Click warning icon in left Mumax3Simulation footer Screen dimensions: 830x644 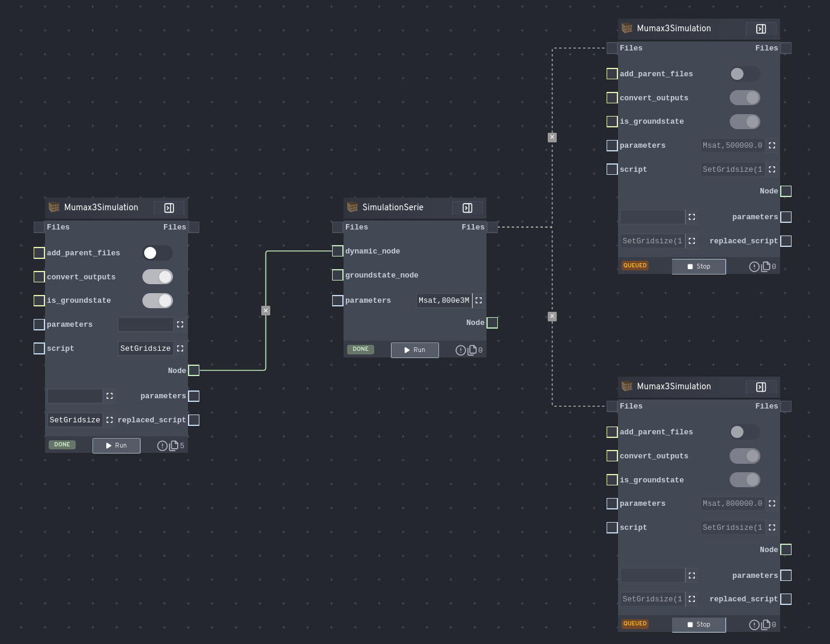click(x=162, y=446)
